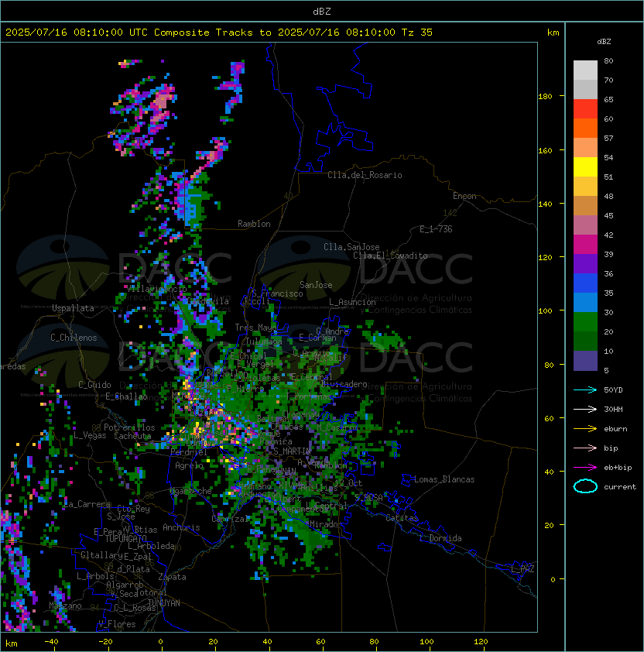This screenshot has width=644, height=652.
Task: Select the L_Dormida map label
Action: coord(440,538)
